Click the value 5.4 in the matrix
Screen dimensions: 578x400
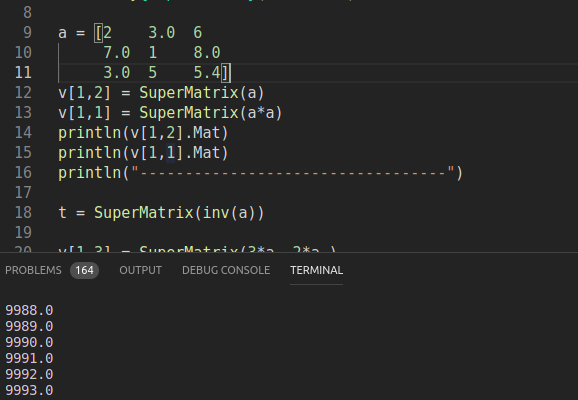207,73
